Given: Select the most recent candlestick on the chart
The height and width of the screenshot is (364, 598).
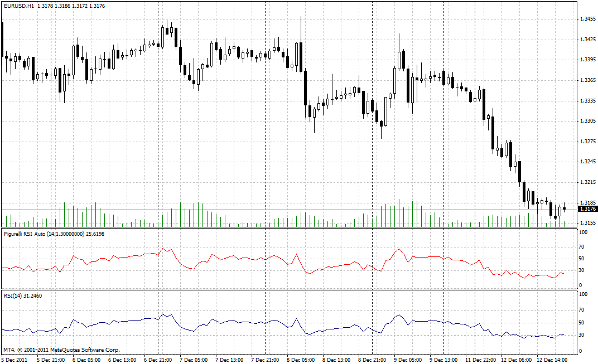Looking at the screenshot, I should pyautogui.click(x=563, y=207).
